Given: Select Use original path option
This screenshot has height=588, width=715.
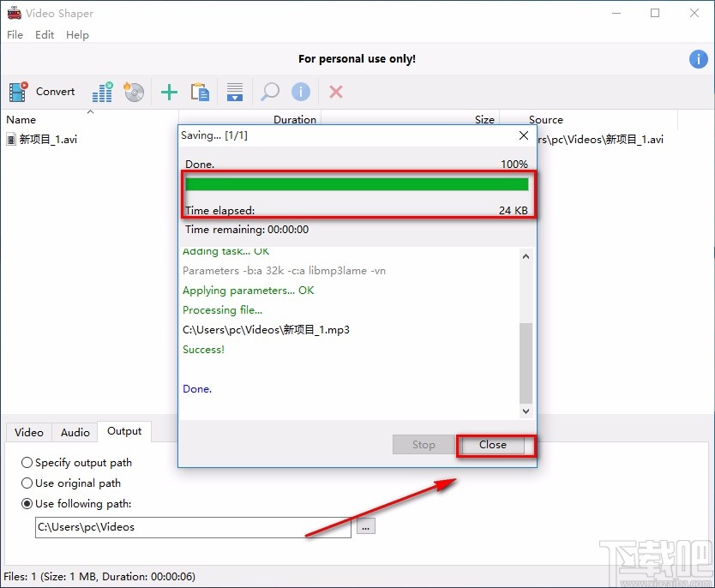Looking at the screenshot, I should point(71,483).
